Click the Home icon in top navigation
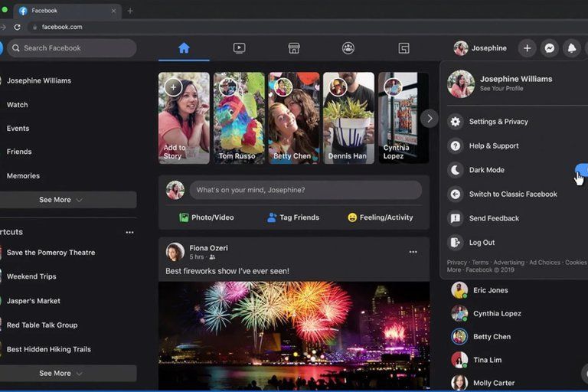 pyautogui.click(x=184, y=48)
